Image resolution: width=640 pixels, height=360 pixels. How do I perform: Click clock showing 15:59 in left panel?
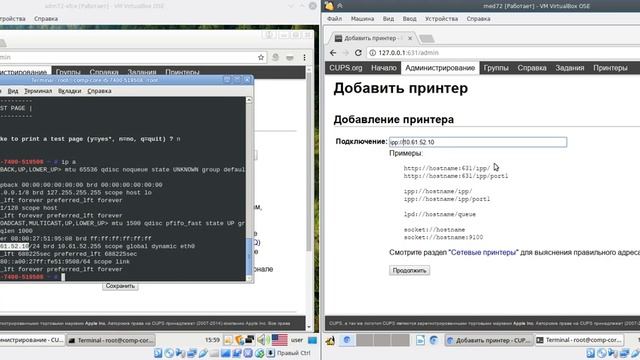212,340
